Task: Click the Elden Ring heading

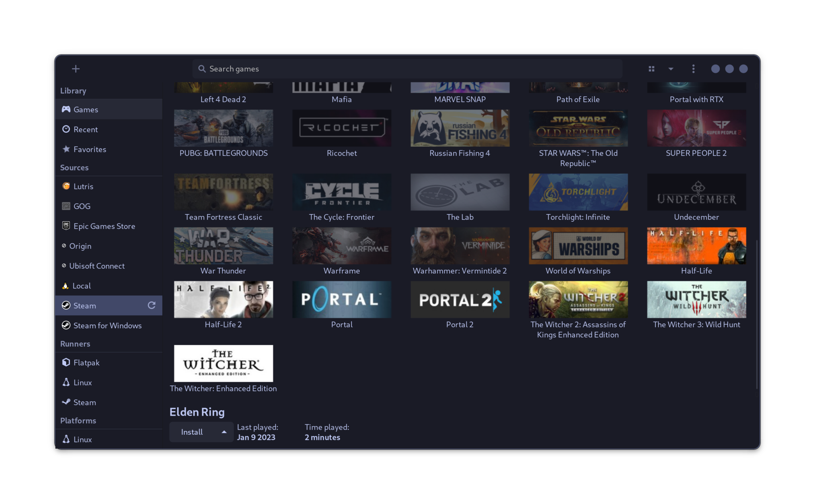Action: [x=197, y=412]
